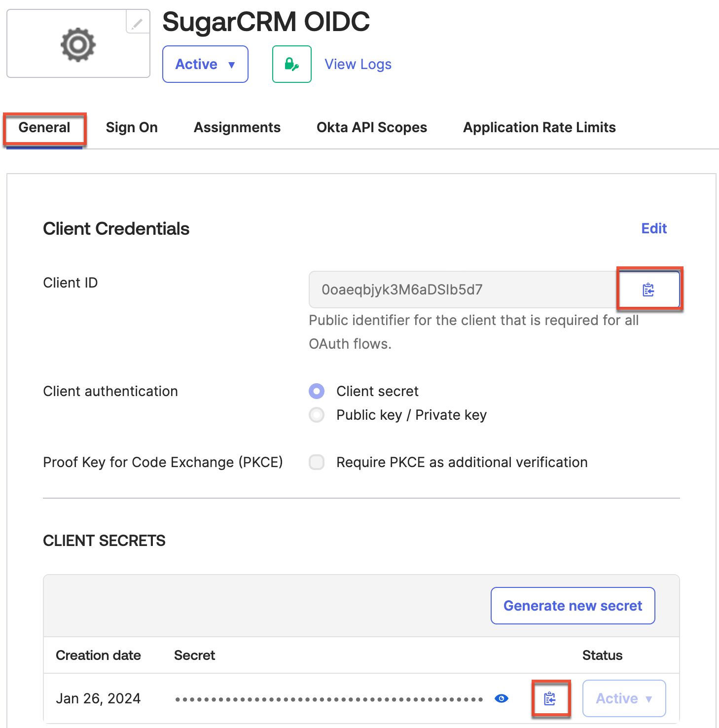719x728 pixels.
Task: Switch to the Sign On tab
Action: coord(131,127)
